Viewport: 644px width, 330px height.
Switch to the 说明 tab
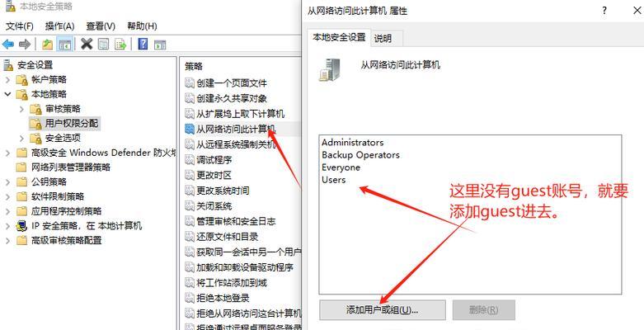coord(383,39)
